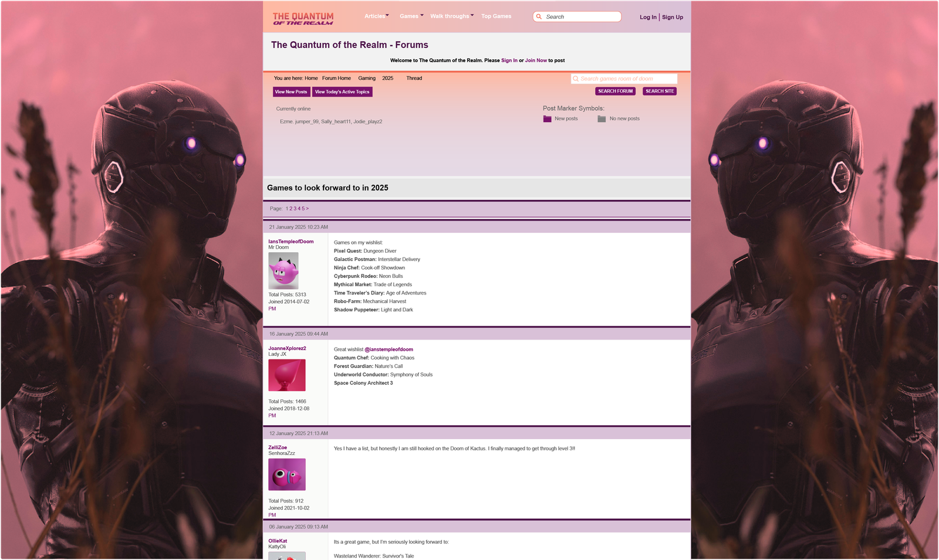Click the Join Now link

(x=536, y=60)
